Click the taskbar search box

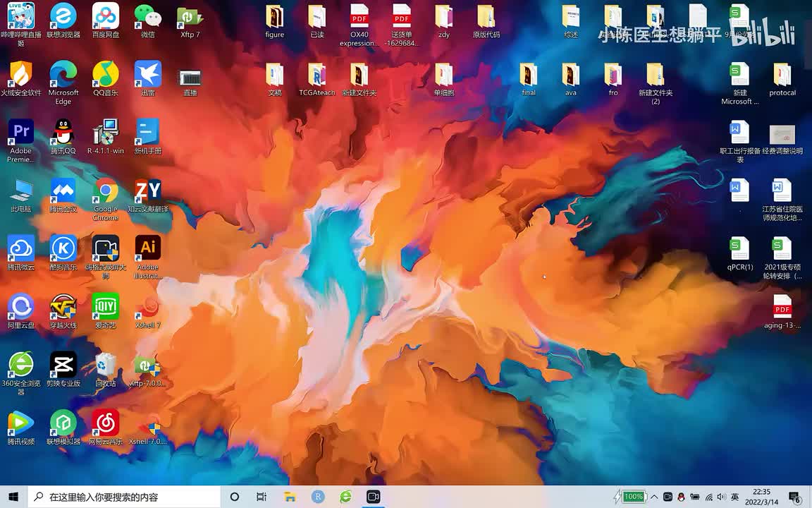tap(124, 497)
